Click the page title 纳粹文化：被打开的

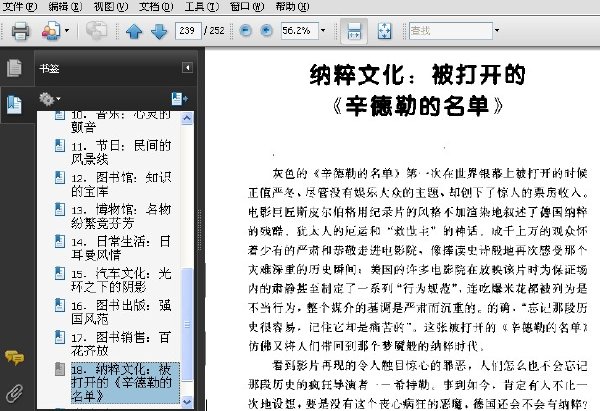point(417,74)
